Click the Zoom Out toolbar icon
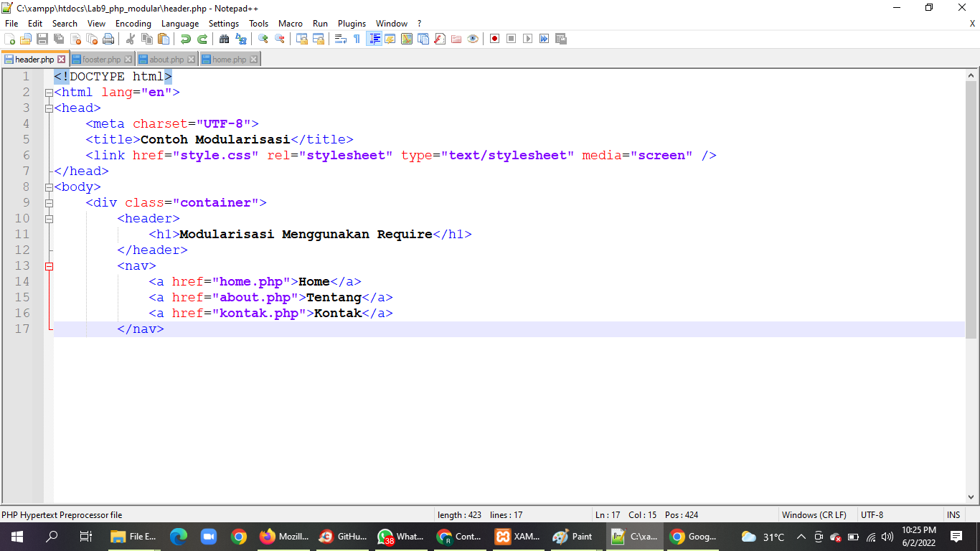 pos(280,39)
